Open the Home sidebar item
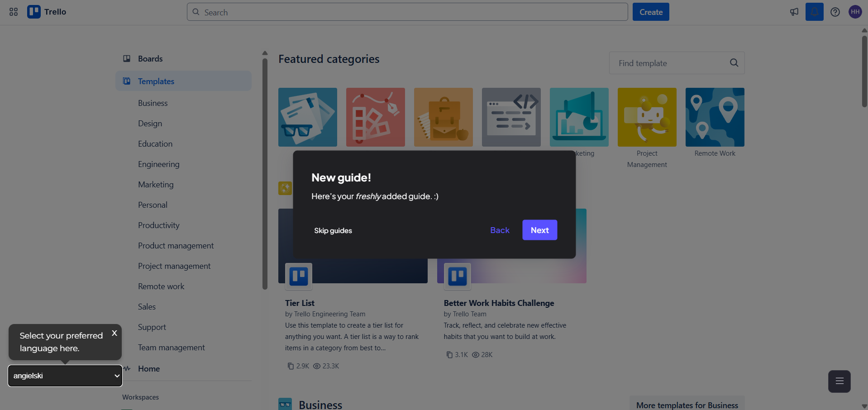Image resolution: width=868 pixels, height=410 pixels. pos(183,369)
